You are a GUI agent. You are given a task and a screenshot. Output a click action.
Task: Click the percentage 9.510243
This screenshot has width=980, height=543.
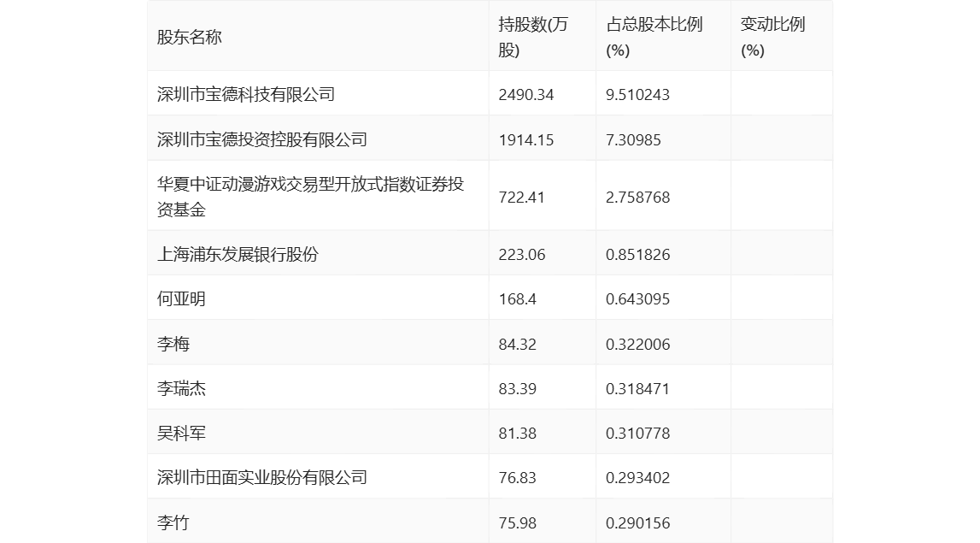[x=637, y=94]
